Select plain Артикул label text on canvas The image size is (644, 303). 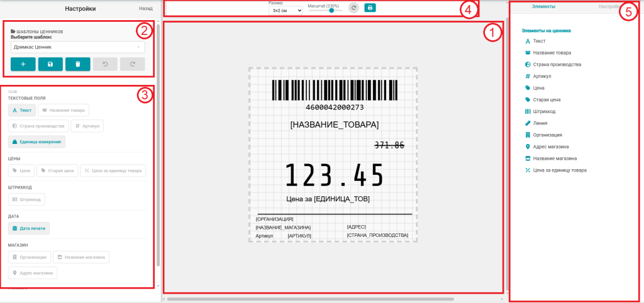pos(264,236)
